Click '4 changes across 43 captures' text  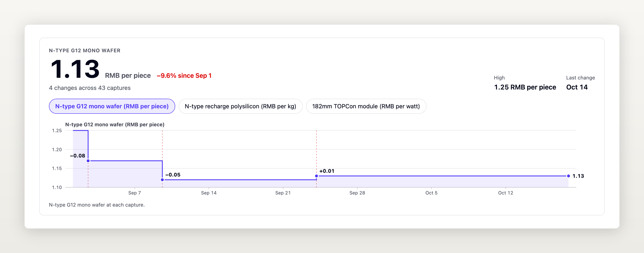[90, 88]
